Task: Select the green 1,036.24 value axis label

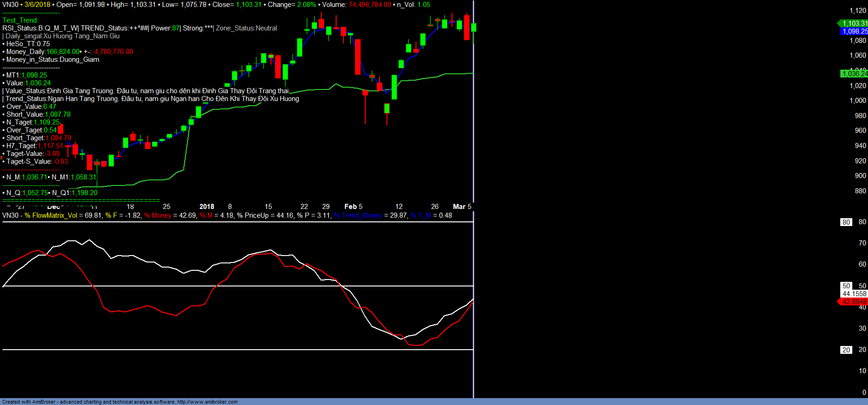Action: click(x=854, y=74)
